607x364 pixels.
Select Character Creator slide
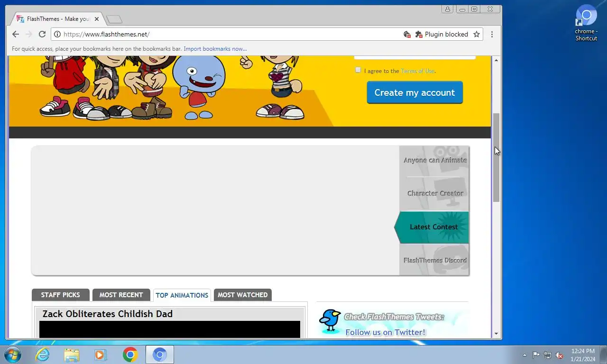[435, 193]
